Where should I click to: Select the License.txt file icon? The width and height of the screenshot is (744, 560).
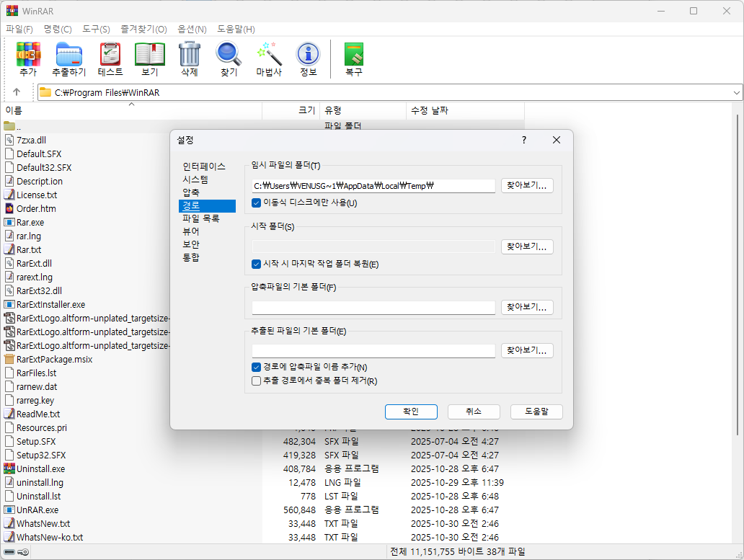[x=9, y=195]
